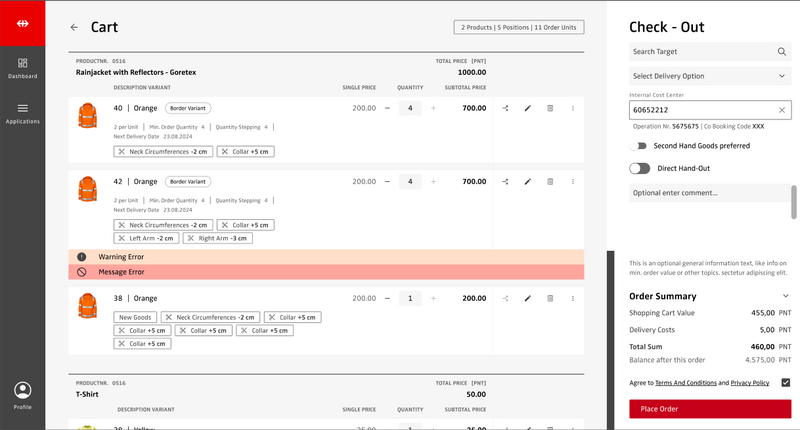This screenshot has width=800, height=430.
Task: Enable Second Hand Goods preferred toggle
Action: (638, 146)
